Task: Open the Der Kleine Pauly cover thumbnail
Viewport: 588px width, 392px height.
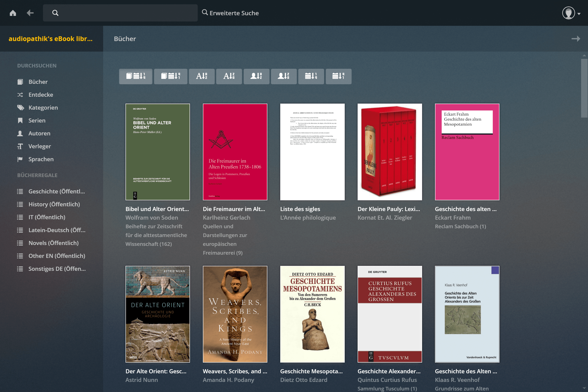Action: point(389,152)
